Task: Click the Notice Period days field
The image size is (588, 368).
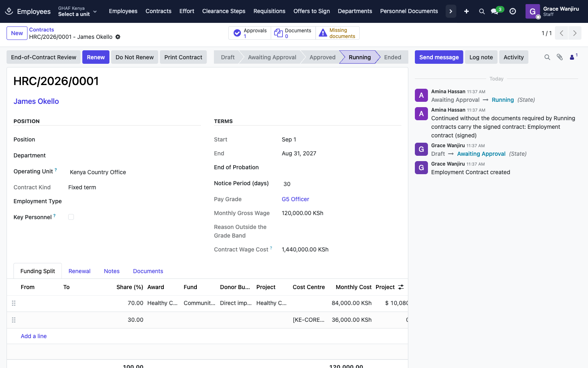Action: 341,184
